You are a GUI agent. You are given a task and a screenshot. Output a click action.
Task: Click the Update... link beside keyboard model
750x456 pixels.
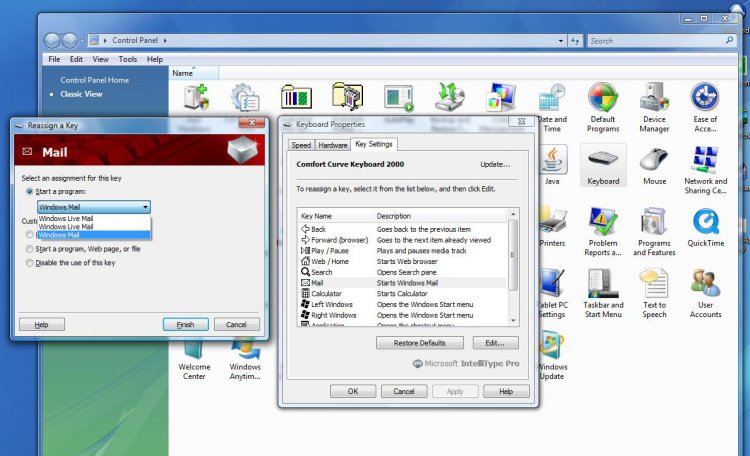click(x=495, y=164)
